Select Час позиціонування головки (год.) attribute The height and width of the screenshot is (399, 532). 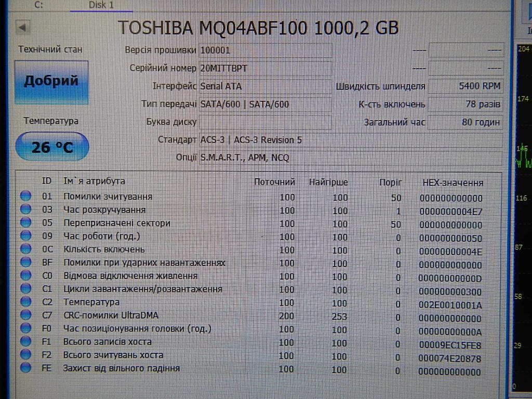tap(137, 328)
